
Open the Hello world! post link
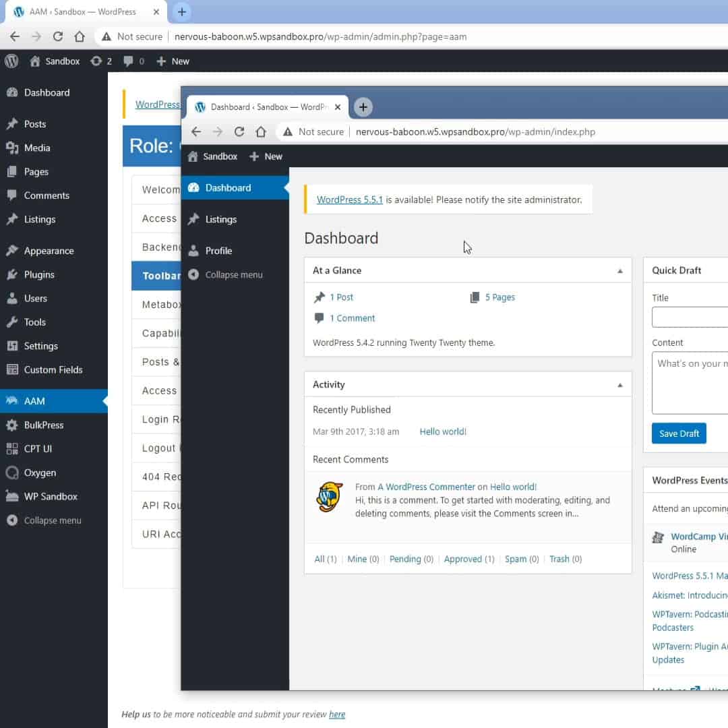tap(443, 432)
